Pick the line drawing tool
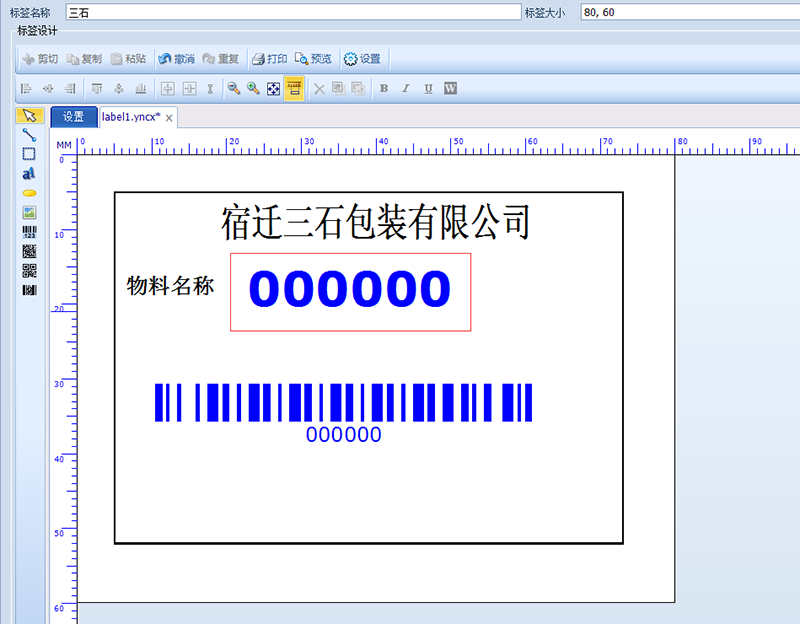The width and height of the screenshot is (800, 624). pos(30,135)
